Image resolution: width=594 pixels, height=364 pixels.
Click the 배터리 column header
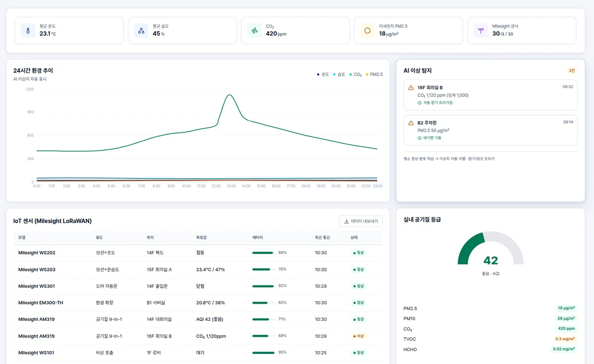coord(258,238)
